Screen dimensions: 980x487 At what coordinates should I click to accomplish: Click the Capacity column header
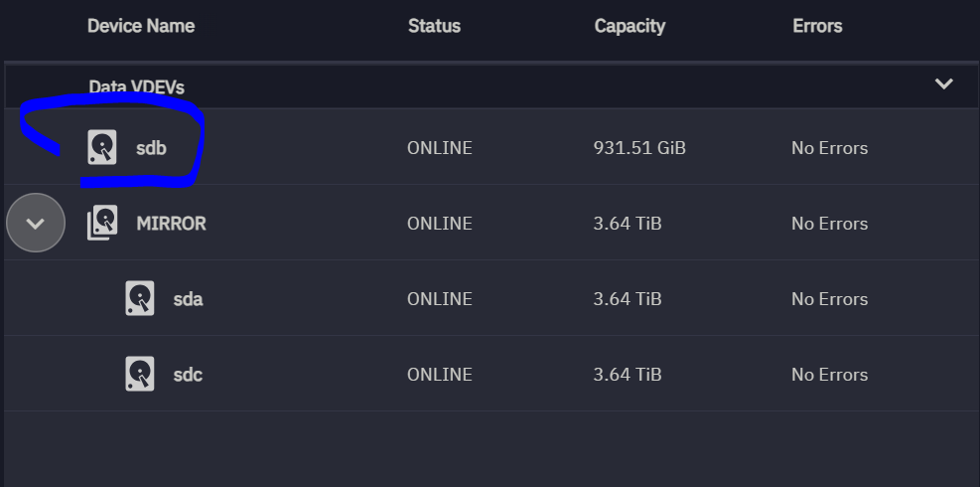630,26
